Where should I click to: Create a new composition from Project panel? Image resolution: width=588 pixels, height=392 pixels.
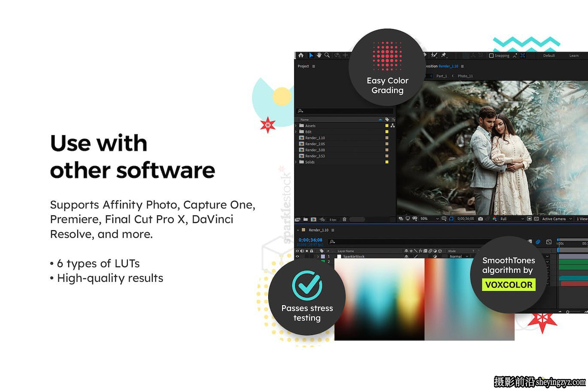point(313,219)
